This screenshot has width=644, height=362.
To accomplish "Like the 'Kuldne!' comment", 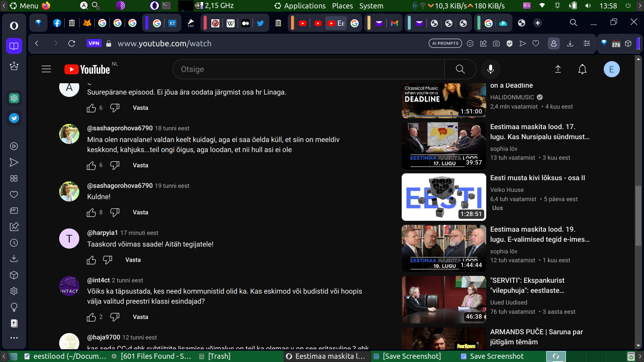I will (x=91, y=212).
